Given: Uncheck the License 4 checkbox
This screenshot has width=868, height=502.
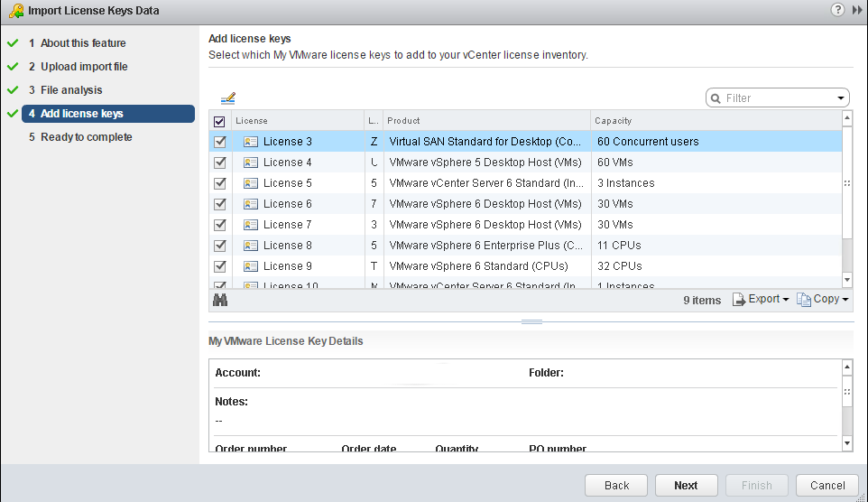Looking at the screenshot, I should click(x=220, y=163).
